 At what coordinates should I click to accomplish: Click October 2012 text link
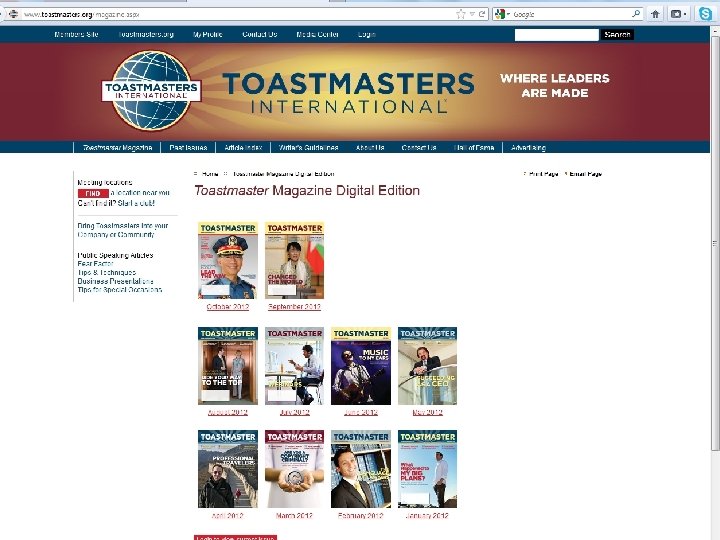(x=228, y=307)
